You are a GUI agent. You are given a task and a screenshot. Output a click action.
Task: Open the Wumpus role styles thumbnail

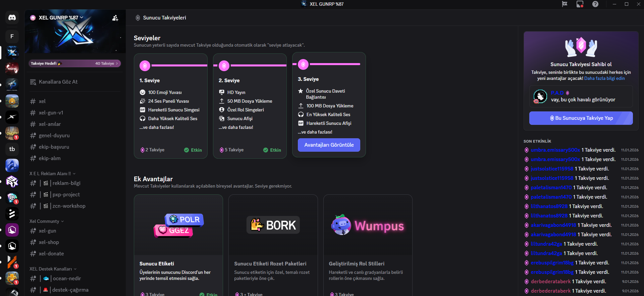368,225
